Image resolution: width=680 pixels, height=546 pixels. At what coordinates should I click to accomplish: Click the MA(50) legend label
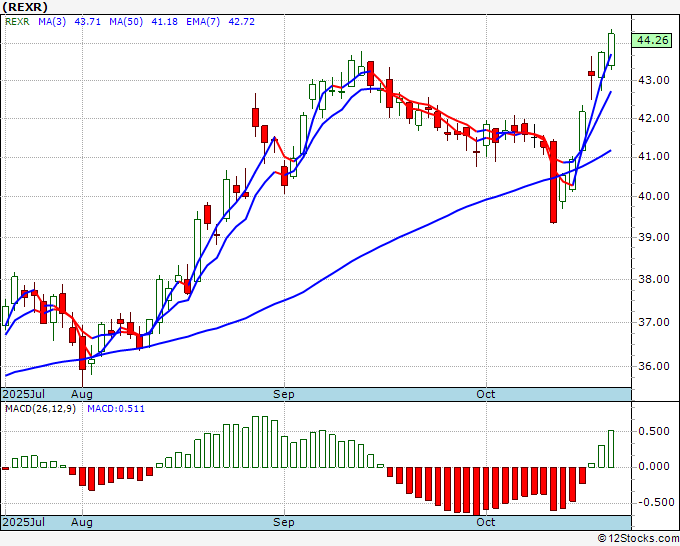(126, 22)
